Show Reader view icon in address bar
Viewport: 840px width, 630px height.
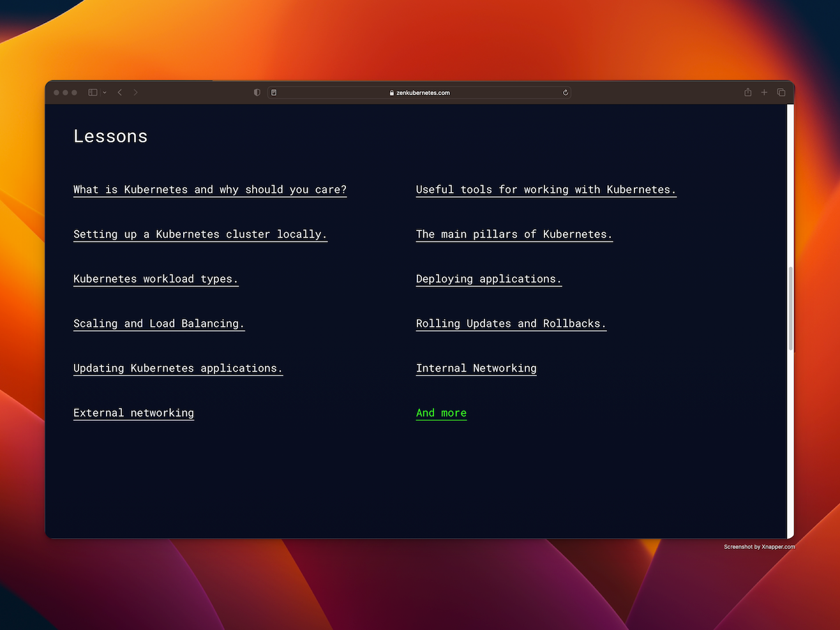(x=274, y=93)
